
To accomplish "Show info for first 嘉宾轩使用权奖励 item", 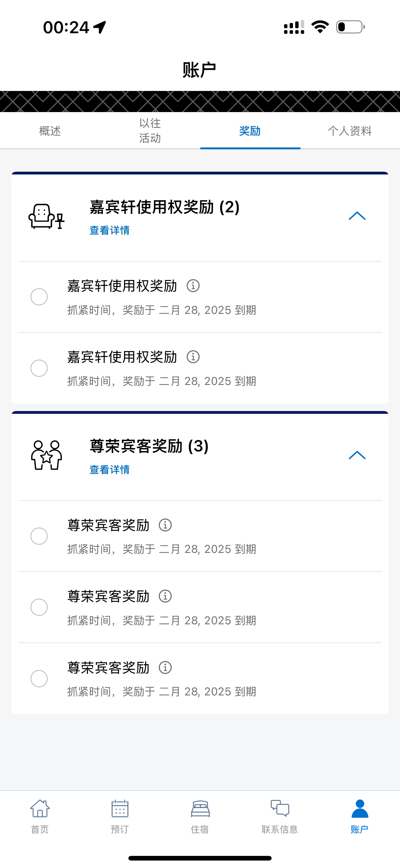I will point(193,286).
